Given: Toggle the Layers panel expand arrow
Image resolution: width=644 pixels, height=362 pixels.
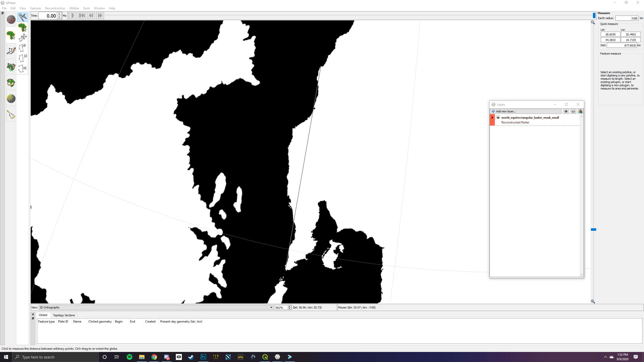Looking at the screenshot, I should 492,117.
